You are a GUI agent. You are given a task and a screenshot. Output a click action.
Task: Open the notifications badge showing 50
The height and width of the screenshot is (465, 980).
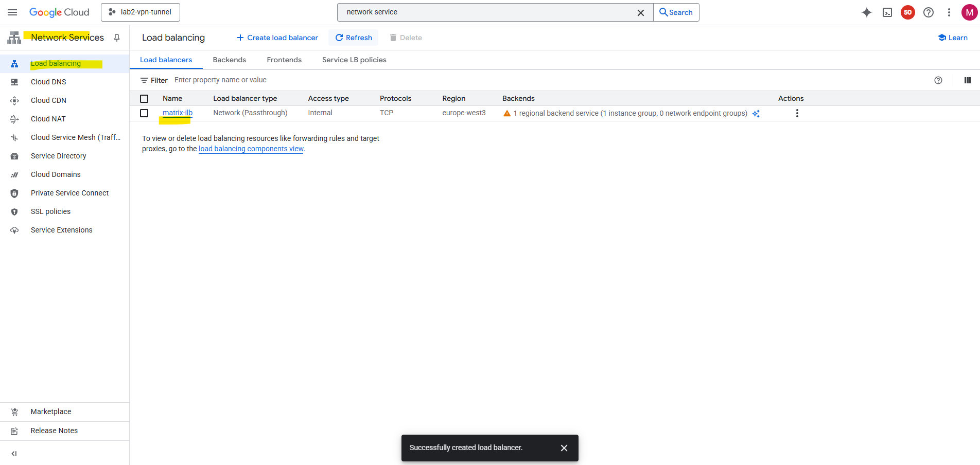pos(908,12)
